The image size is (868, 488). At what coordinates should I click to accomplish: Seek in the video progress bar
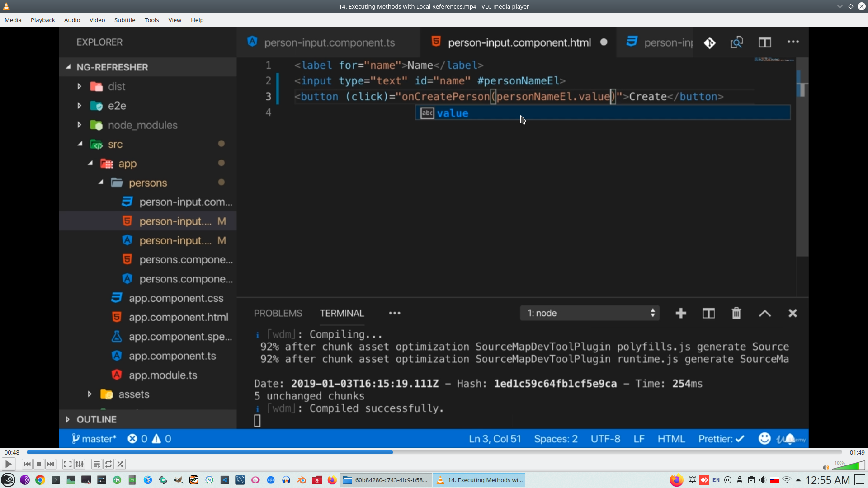(434, 452)
